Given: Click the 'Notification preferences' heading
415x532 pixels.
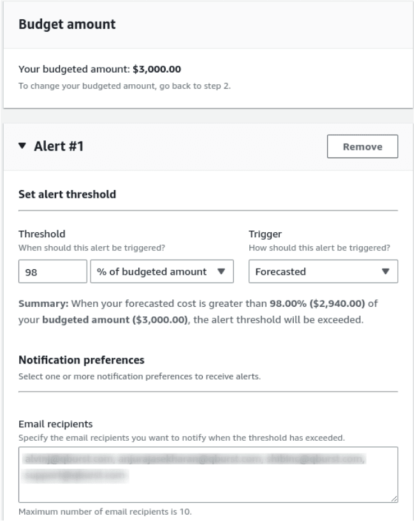Looking at the screenshot, I should tap(82, 360).
